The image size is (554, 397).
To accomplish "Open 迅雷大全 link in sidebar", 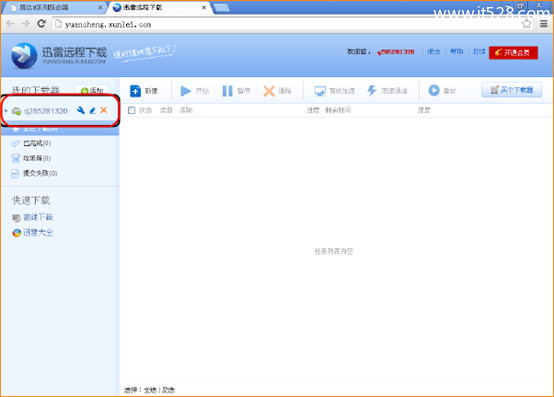I will coord(38,232).
